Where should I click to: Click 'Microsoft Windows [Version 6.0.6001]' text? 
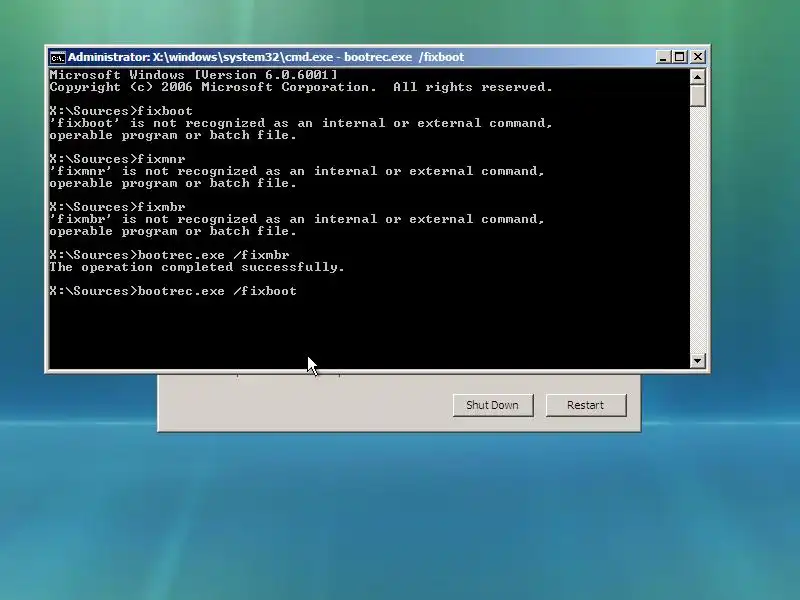(x=193, y=75)
